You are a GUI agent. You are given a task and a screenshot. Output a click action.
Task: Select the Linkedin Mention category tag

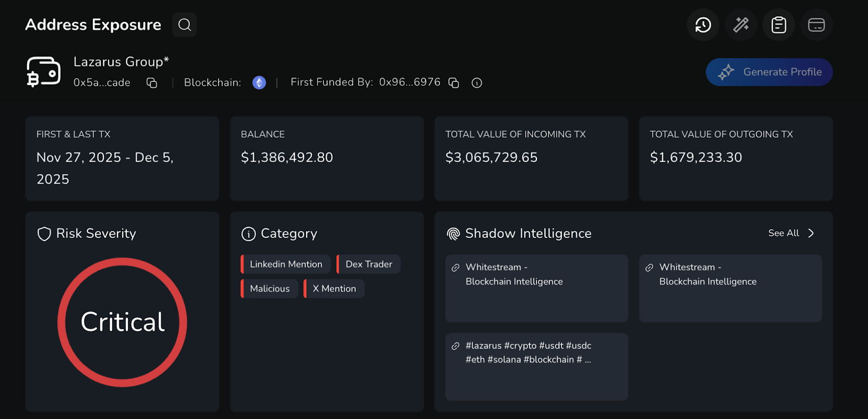(286, 265)
